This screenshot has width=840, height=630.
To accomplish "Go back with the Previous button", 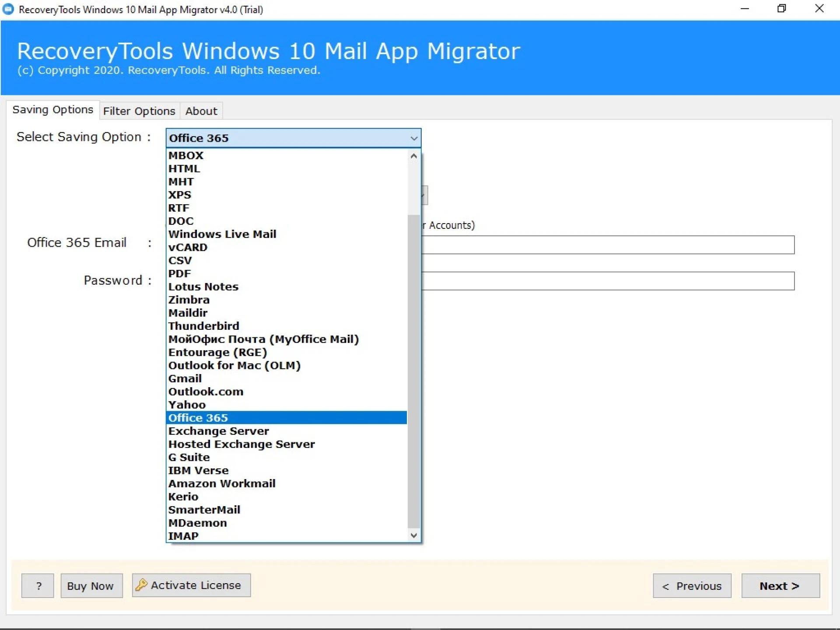I will pyautogui.click(x=692, y=586).
